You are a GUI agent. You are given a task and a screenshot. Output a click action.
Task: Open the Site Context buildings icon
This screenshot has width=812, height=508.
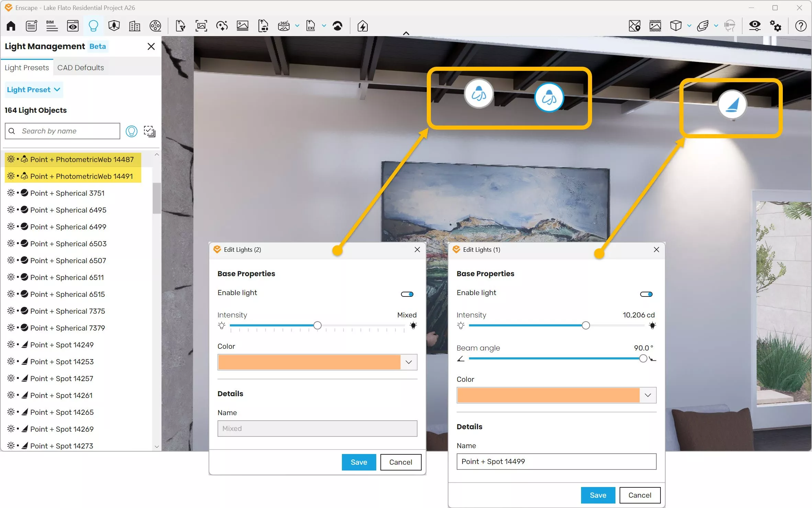click(134, 26)
